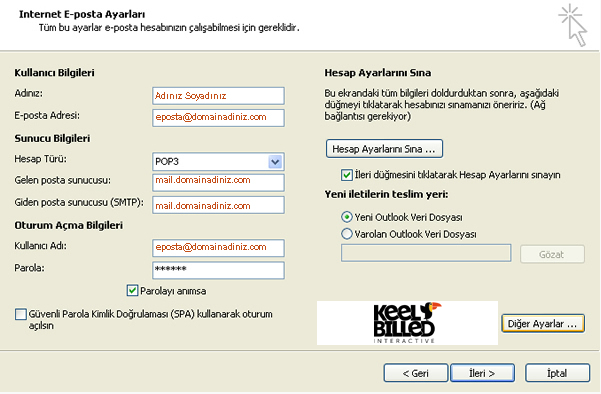Select Varolan Outlook Veri Dosyası radio button
This screenshot has height=394, width=601.
346,234
